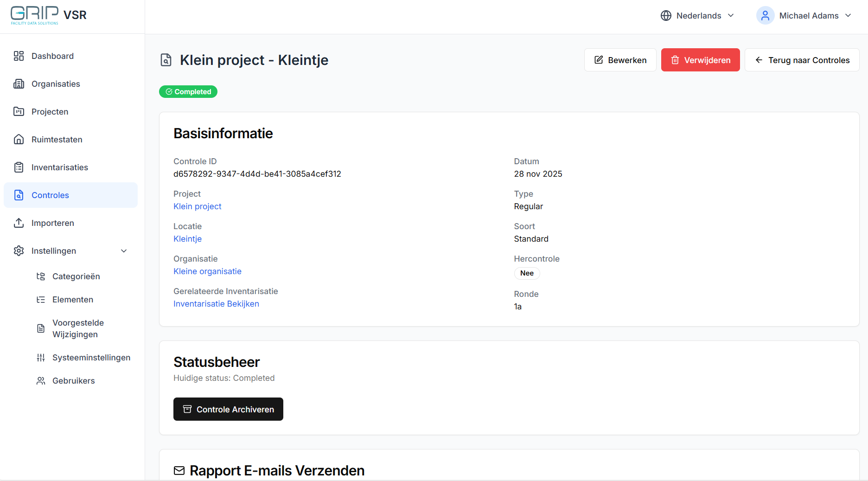Click the Bewerken button

pos(620,60)
